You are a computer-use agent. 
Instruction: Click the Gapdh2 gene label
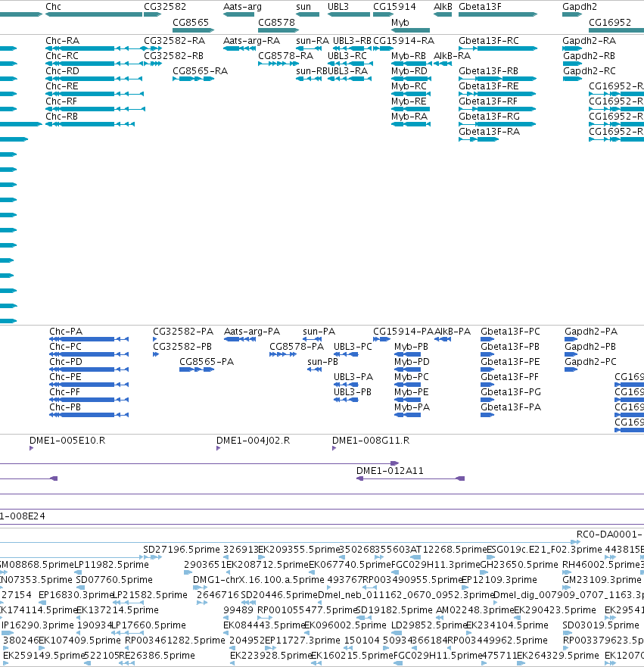[580, 7]
